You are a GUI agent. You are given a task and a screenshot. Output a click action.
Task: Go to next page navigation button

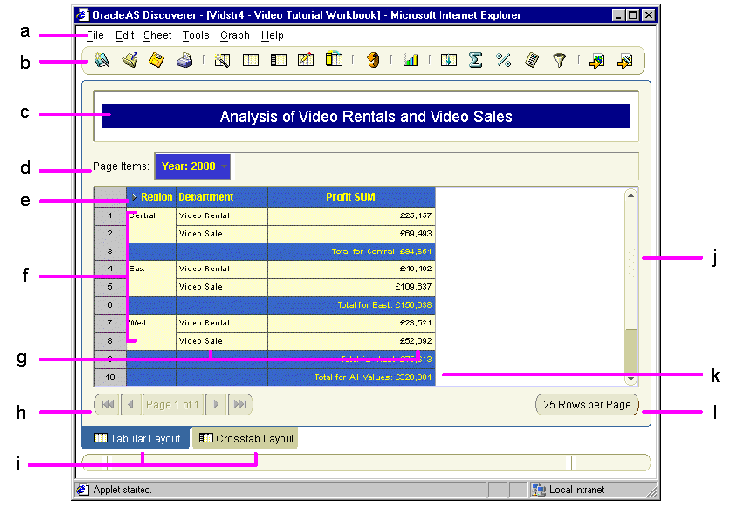pyautogui.click(x=216, y=404)
